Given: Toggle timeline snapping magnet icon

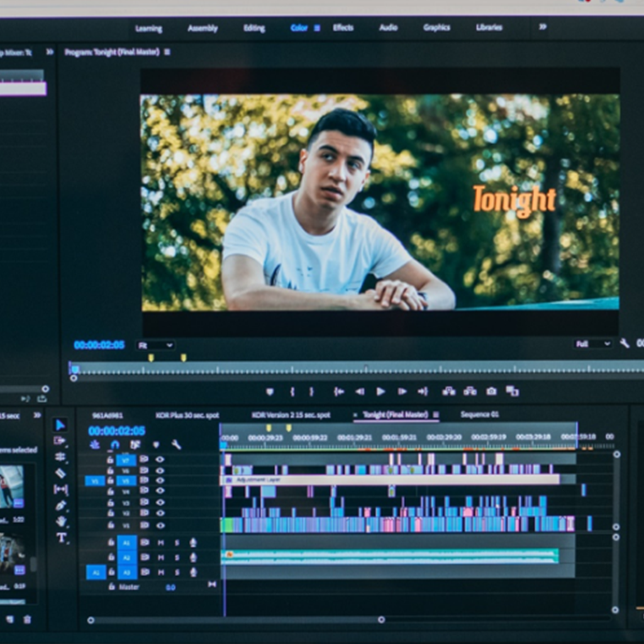Looking at the screenshot, I should pyautogui.click(x=114, y=445).
